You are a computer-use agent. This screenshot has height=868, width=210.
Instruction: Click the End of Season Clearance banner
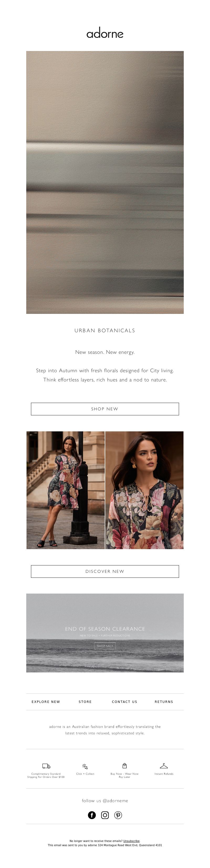pos(105,633)
